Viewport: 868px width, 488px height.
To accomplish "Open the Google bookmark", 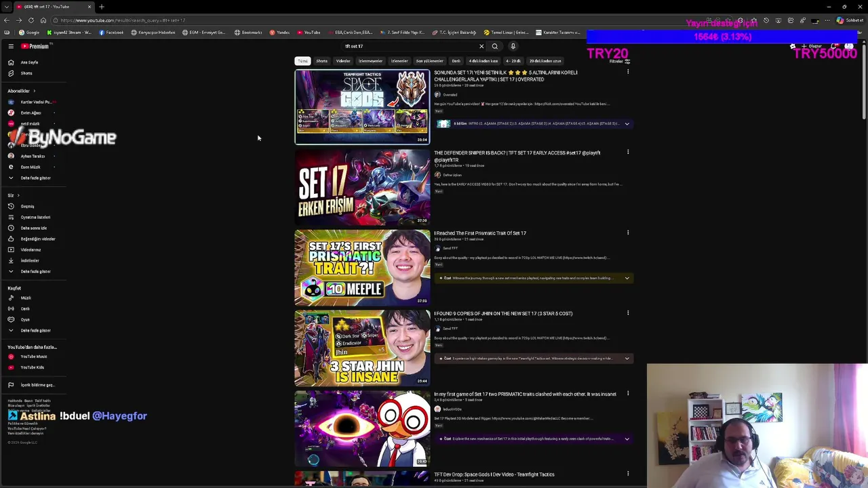I will click(x=29, y=33).
